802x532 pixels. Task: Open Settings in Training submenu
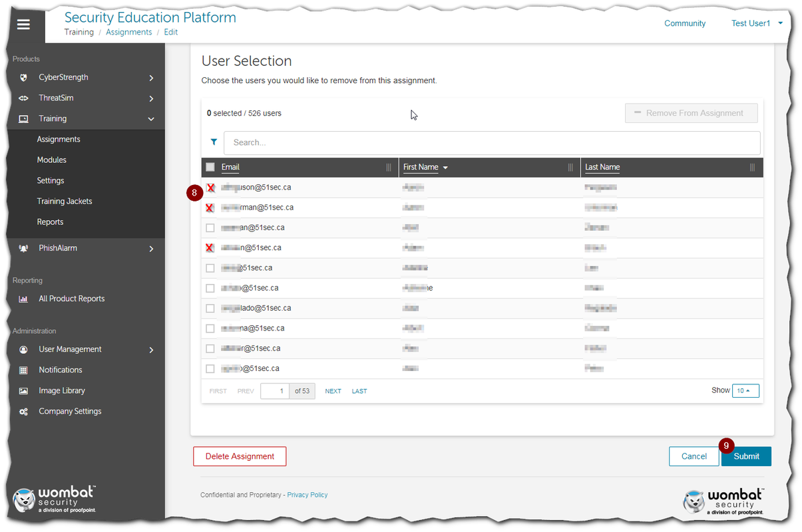coord(51,181)
